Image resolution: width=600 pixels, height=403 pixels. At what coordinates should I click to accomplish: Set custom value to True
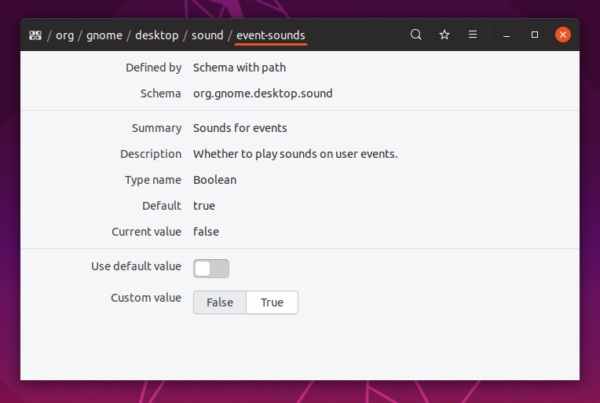[272, 302]
